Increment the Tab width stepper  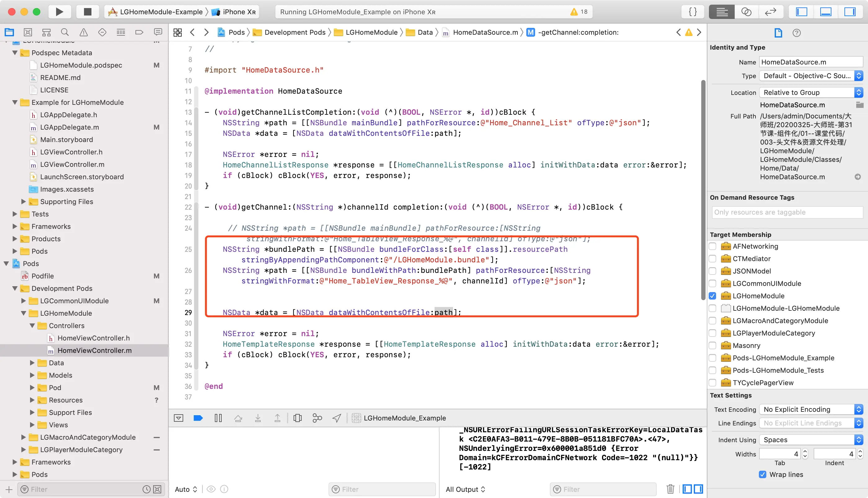point(805,451)
